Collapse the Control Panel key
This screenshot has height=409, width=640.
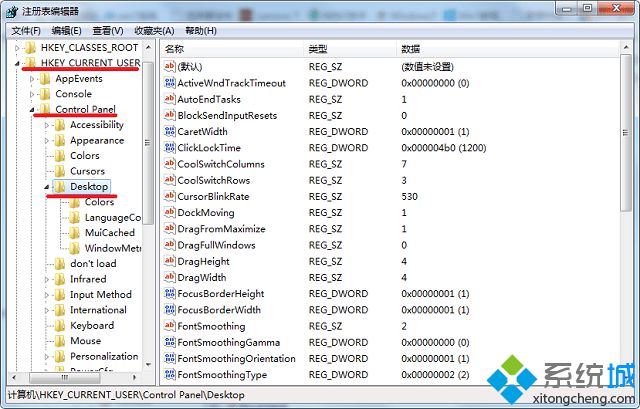click(x=32, y=110)
